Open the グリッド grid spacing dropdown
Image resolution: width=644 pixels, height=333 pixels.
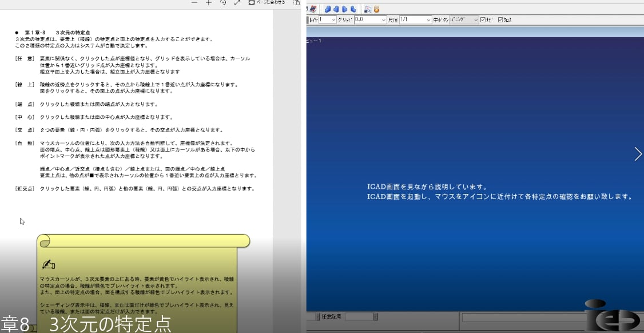point(383,20)
